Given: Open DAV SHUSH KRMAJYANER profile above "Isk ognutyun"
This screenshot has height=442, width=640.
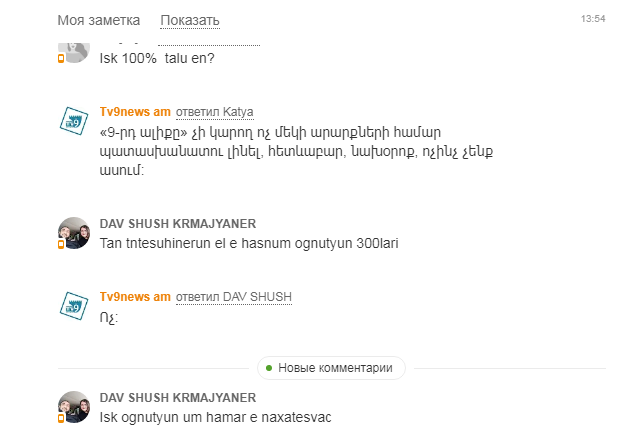Looking at the screenshot, I should click(178, 397).
